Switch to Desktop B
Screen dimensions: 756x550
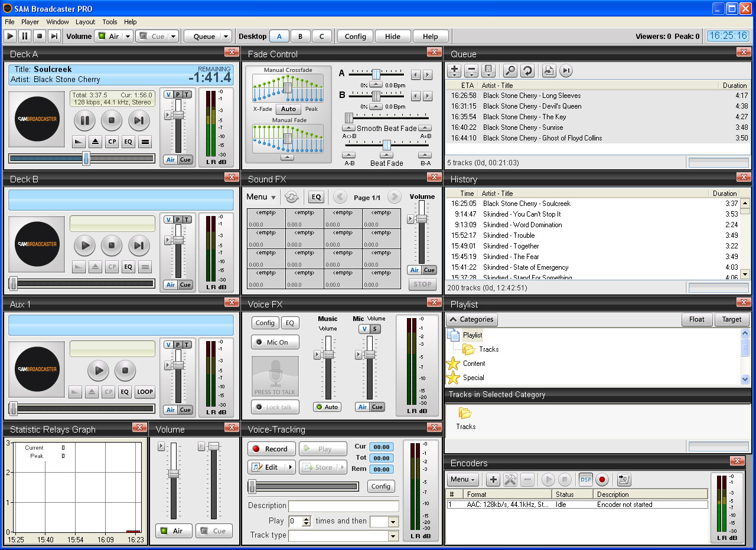pyautogui.click(x=300, y=37)
